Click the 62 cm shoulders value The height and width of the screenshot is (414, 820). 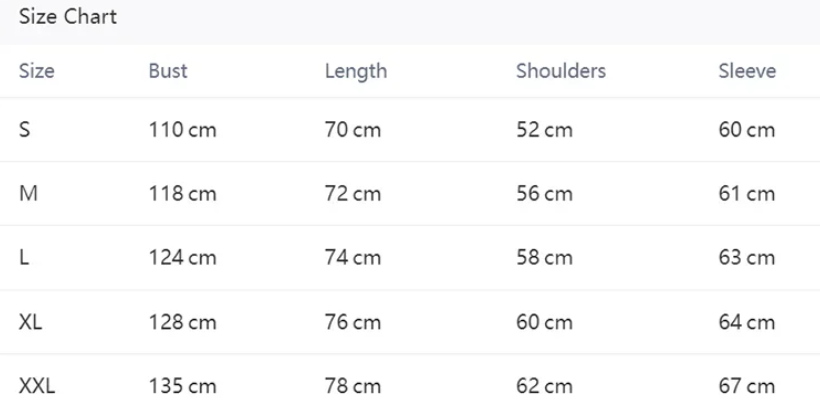[544, 386]
